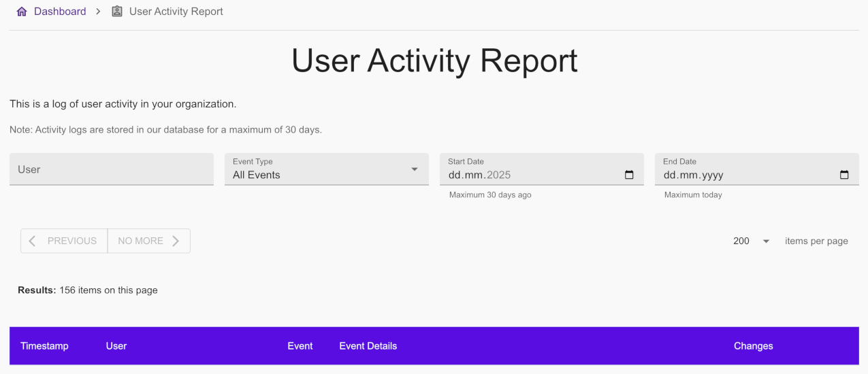This screenshot has height=374, width=868.
Task: Select the month segment of End Date
Action: [690, 175]
